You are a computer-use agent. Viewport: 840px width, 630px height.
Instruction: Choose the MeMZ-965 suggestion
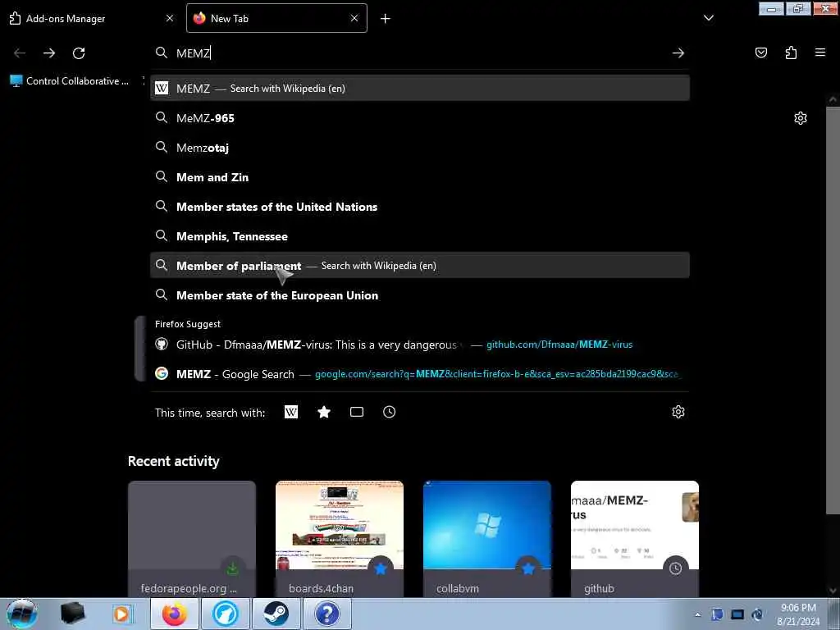pos(420,118)
